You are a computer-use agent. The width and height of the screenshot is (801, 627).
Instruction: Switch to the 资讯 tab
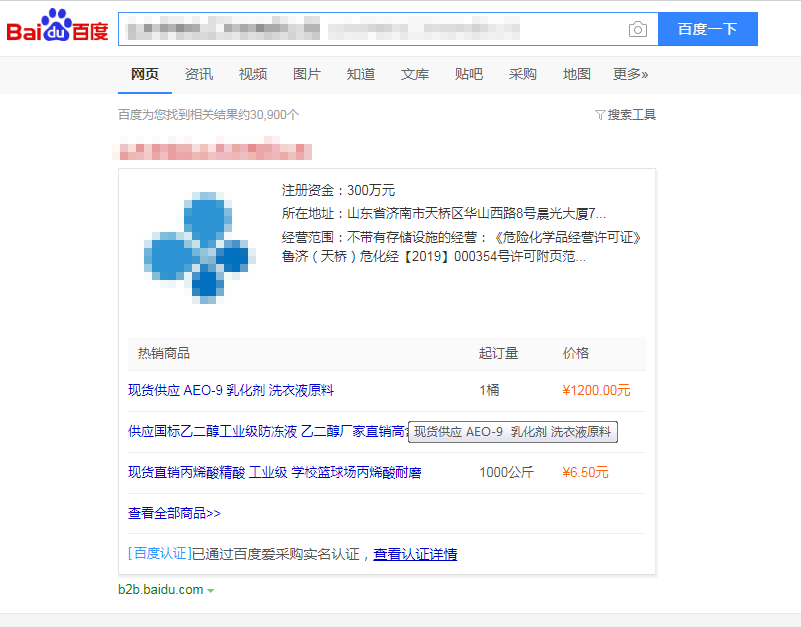199,74
